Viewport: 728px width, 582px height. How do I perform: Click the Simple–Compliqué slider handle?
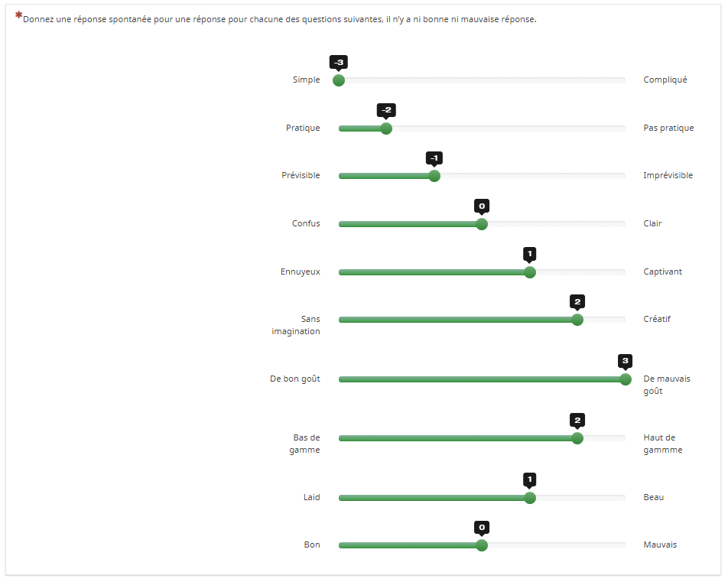pyautogui.click(x=339, y=80)
